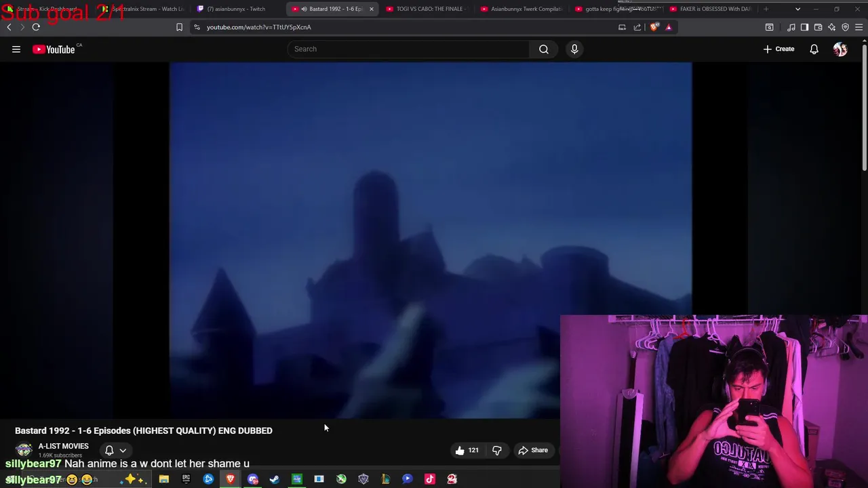
Task: Open browser sidebar panel icon
Action: coord(804,27)
